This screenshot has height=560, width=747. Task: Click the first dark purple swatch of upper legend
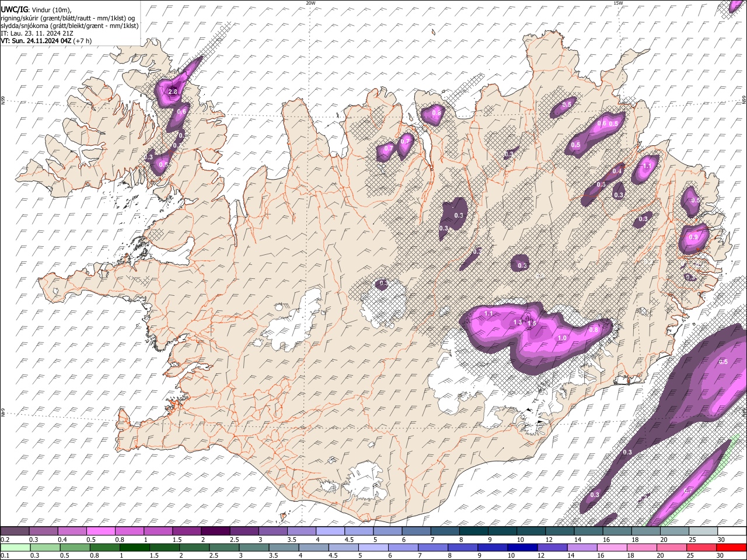click(15, 531)
